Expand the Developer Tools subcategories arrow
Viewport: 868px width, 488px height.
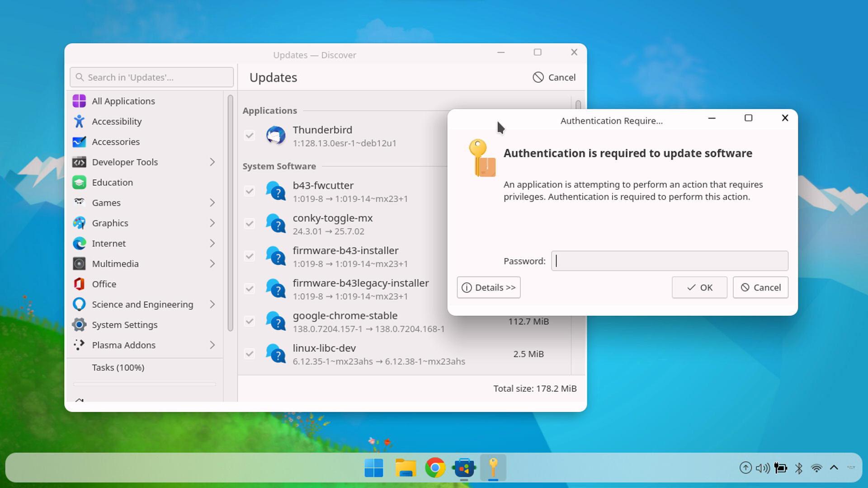click(212, 162)
